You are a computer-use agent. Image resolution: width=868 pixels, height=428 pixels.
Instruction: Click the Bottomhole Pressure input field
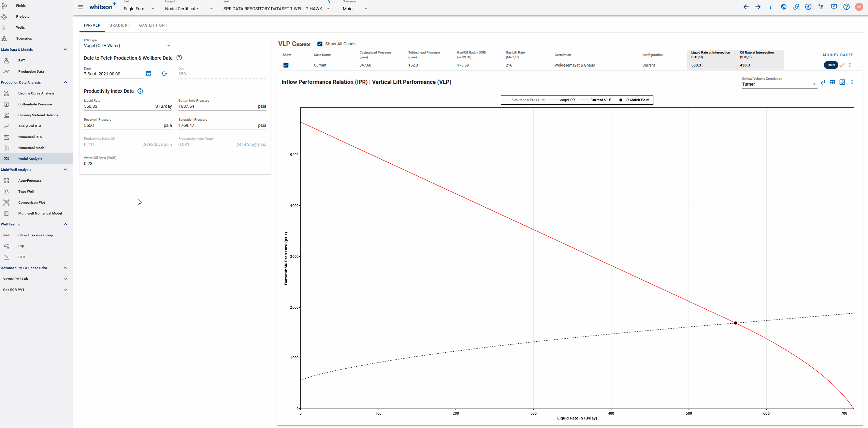coord(216,106)
